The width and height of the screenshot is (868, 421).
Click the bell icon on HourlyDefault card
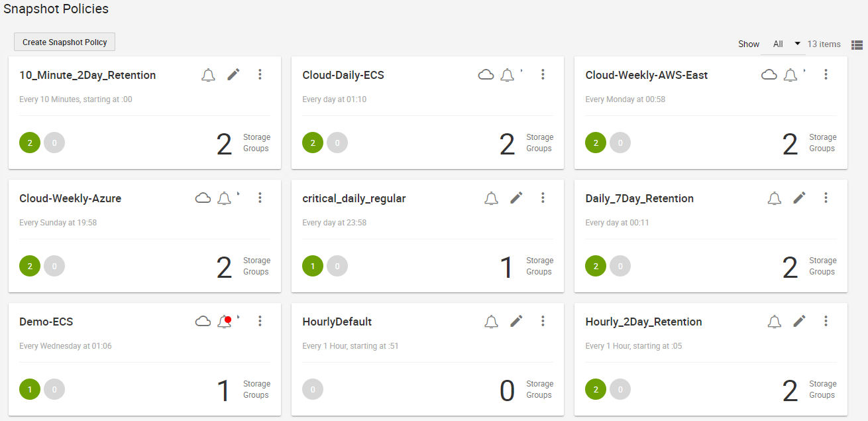(491, 322)
